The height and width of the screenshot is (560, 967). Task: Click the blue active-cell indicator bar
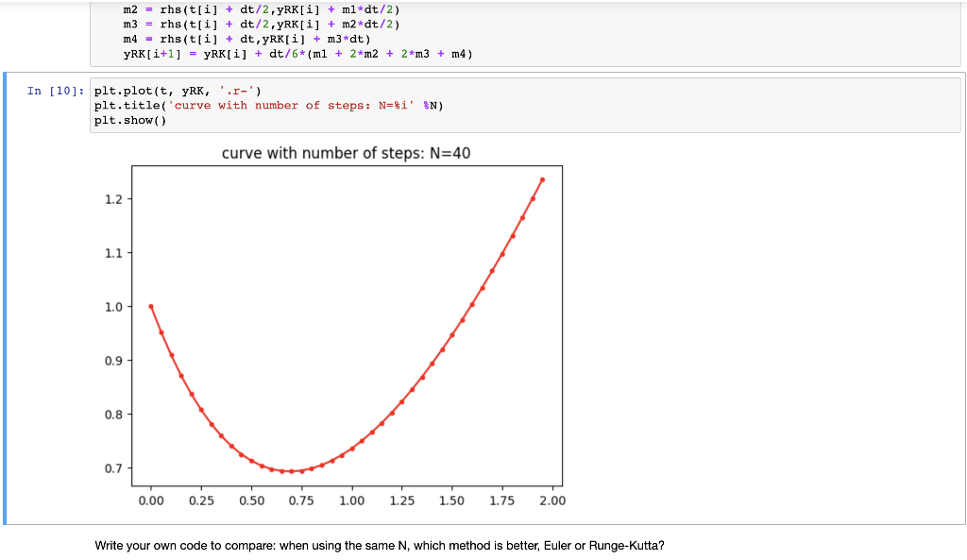[x=8, y=283]
